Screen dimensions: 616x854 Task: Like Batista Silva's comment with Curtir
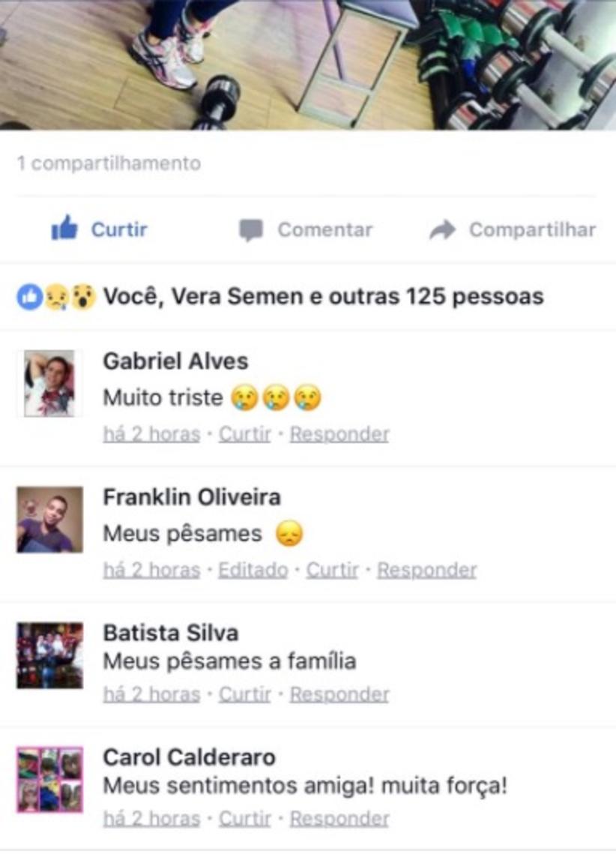[x=245, y=694]
